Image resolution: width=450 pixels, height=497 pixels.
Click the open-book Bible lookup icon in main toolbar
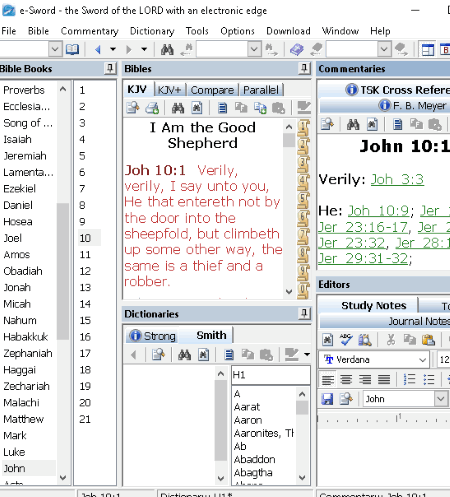[72, 50]
